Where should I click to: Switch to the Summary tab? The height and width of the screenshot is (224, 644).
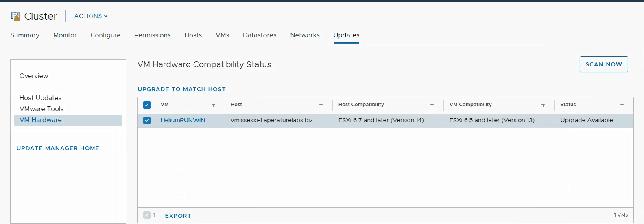click(25, 35)
